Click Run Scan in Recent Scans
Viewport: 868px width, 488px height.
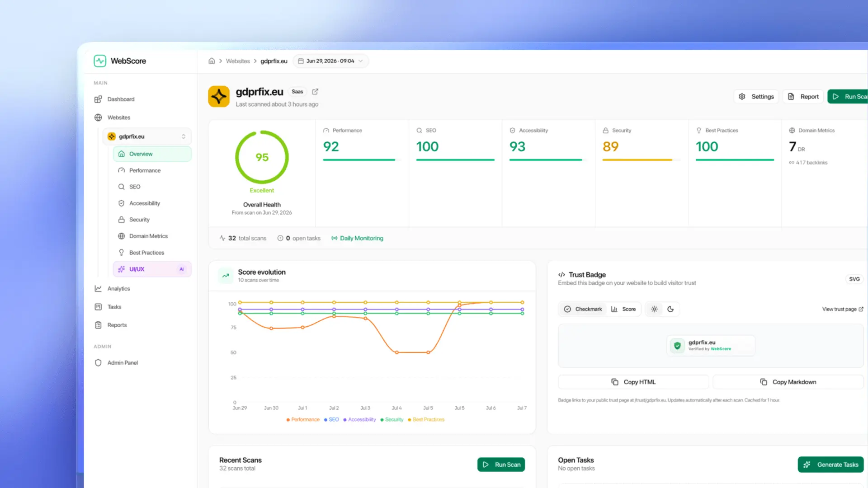501,465
